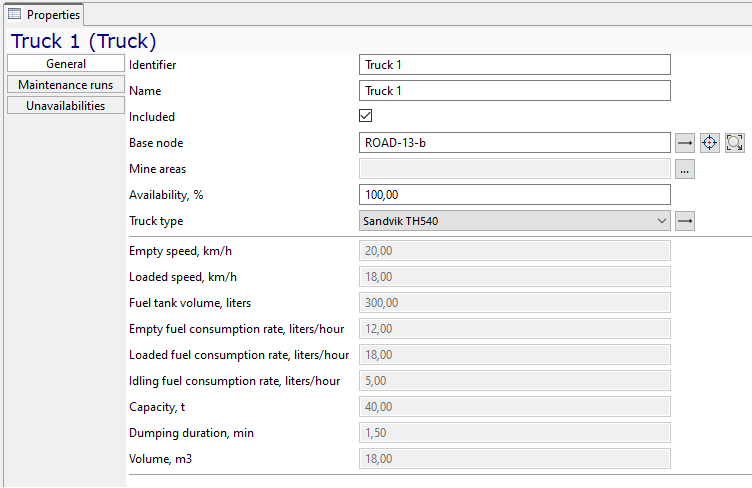Click the Idling fuel consumption value 5,00

pyautogui.click(x=515, y=381)
